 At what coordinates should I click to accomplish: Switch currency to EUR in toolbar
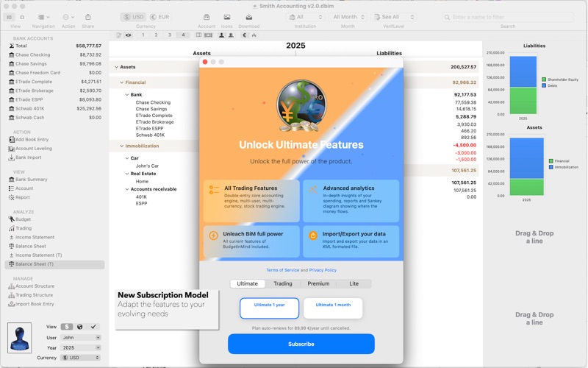coord(159,17)
